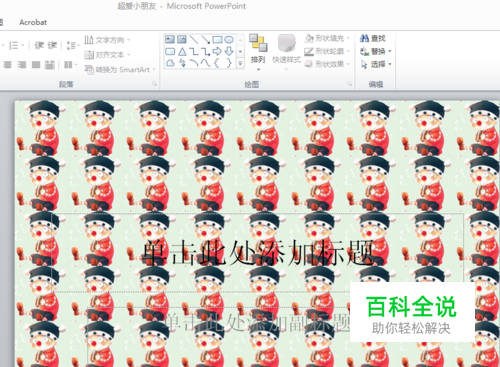Open the 形状效果 shape effects dropdown
Screen dimensions: 500x367
327,64
